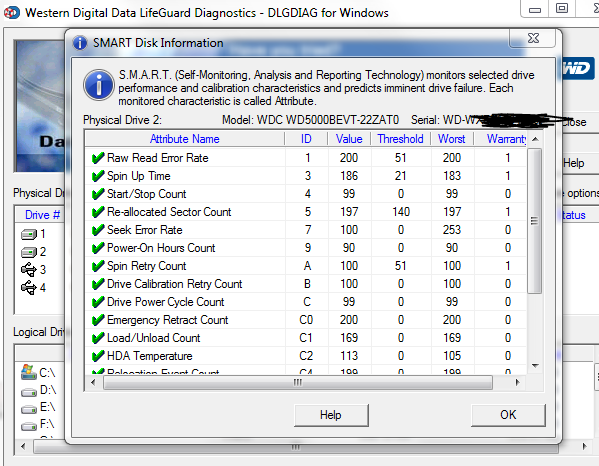Viewport: 599px width, 466px height.
Task: Click Seek Error Rate worst value 253
Action: pos(452,230)
